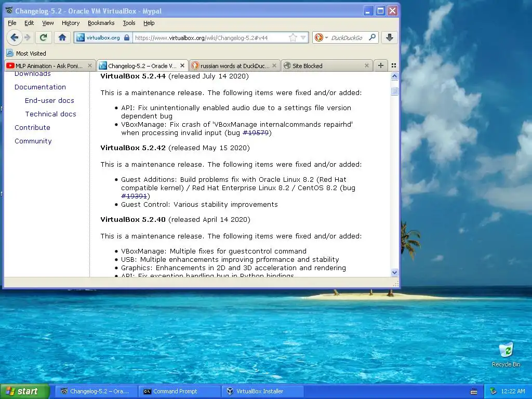Open the Technical docs link

coord(50,114)
